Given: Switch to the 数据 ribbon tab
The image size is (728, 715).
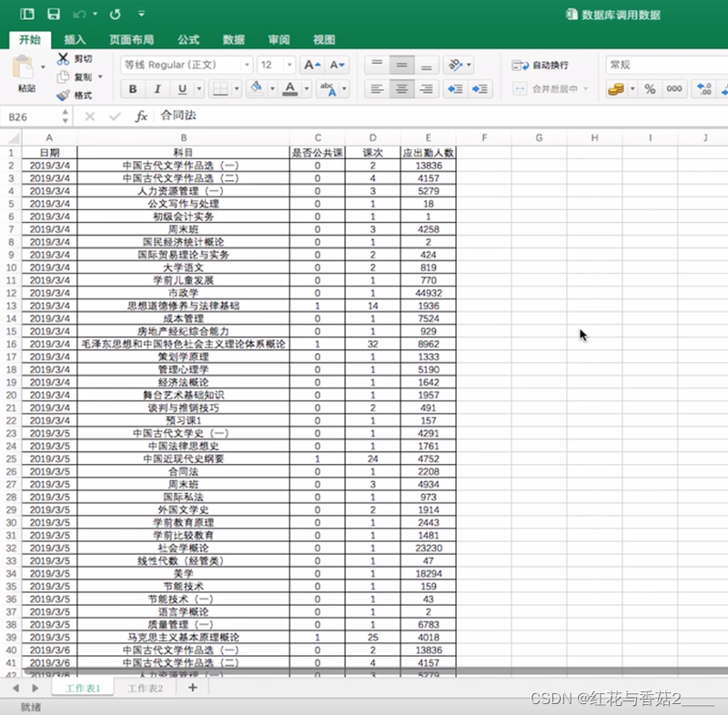Looking at the screenshot, I should (234, 40).
